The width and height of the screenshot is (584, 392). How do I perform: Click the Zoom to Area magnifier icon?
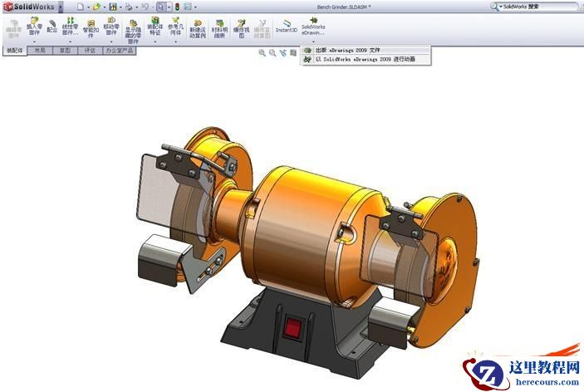coord(272,53)
